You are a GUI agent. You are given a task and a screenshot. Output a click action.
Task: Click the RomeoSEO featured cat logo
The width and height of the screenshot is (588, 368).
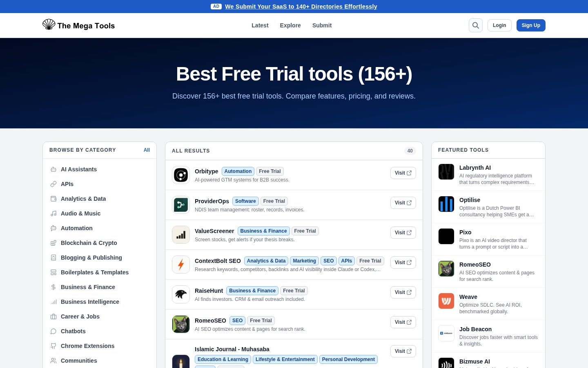tap(446, 269)
